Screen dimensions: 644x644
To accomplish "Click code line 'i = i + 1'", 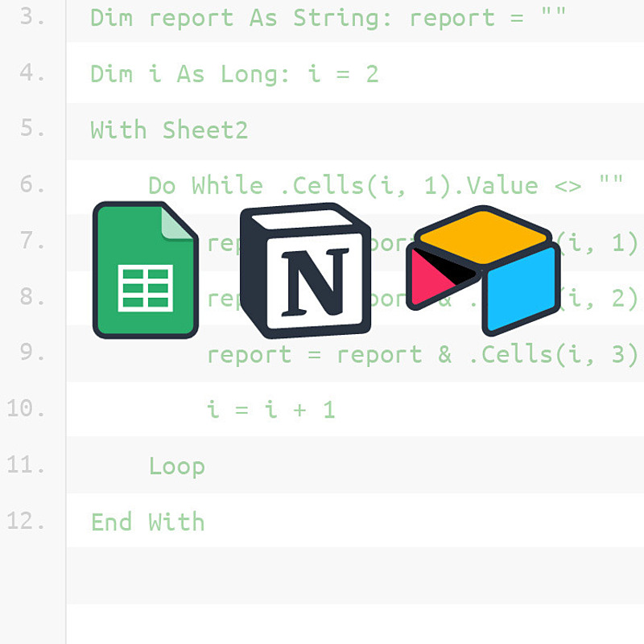I will coord(270,410).
